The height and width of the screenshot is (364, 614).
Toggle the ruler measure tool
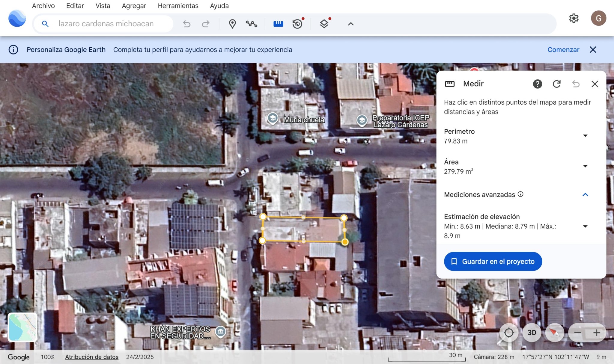coord(278,24)
